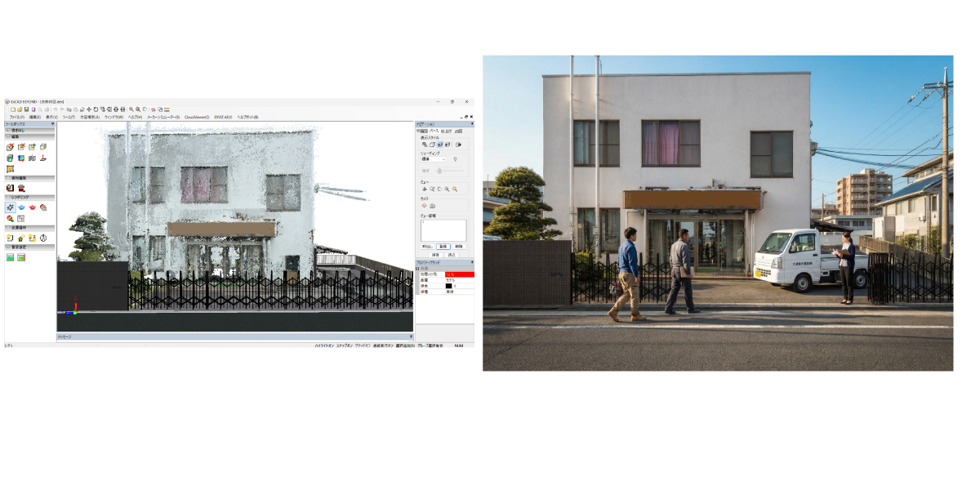Click the save file icon in toolbar
980x490 pixels.
[x=26, y=109]
